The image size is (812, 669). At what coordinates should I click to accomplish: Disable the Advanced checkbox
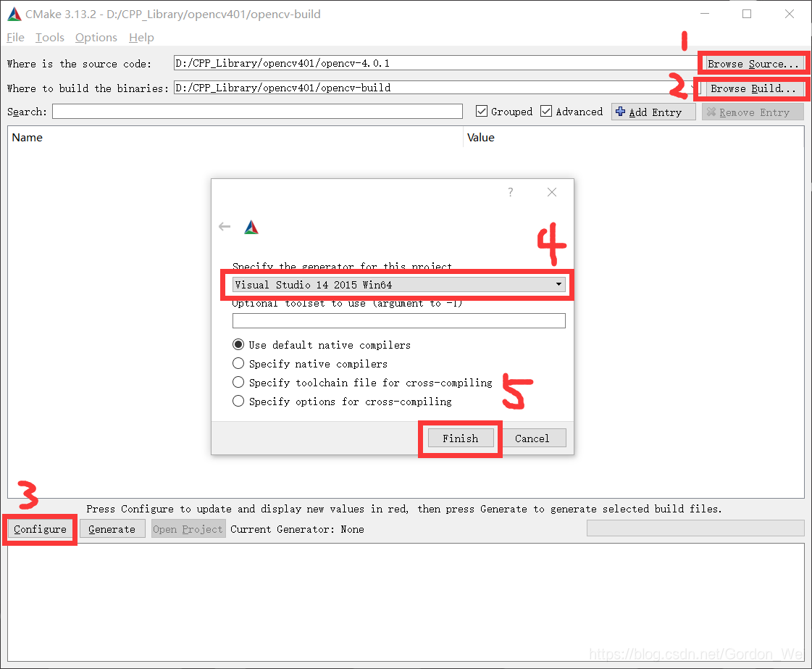[x=547, y=111]
